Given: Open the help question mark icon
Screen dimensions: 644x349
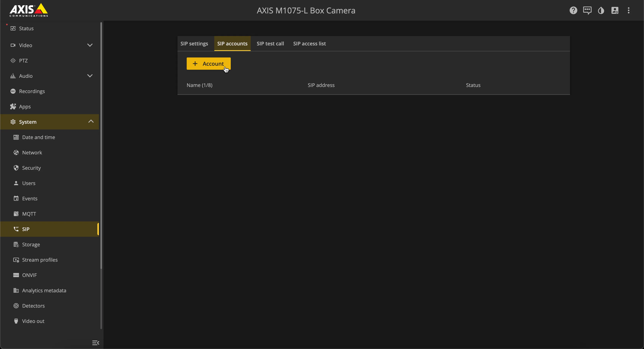Looking at the screenshot, I should (x=573, y=11).
